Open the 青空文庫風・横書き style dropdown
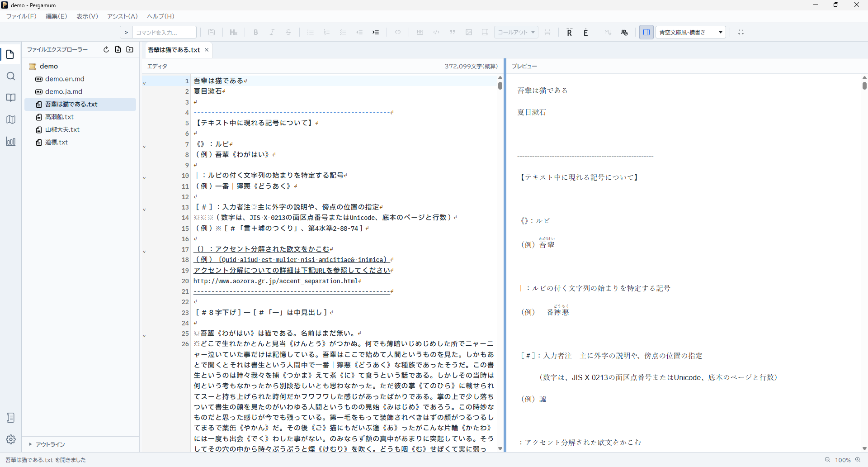This screenshot has width=868, height=467. pos(691,32)
